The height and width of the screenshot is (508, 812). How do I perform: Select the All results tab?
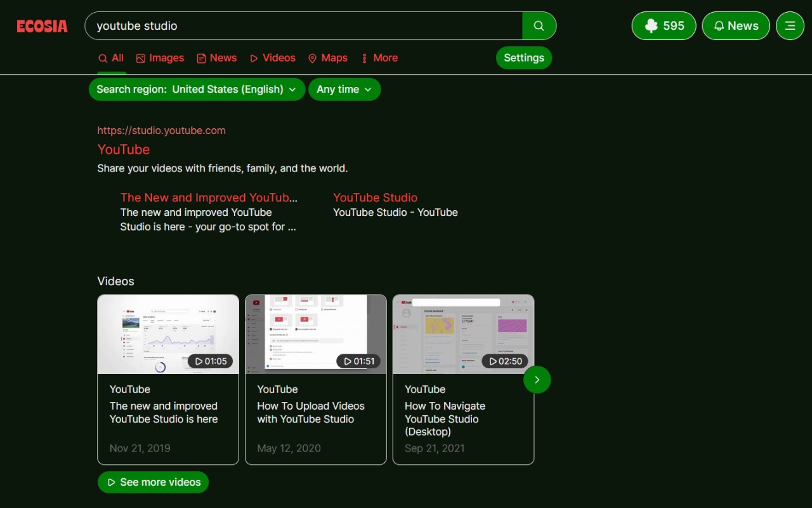(111, 58)
